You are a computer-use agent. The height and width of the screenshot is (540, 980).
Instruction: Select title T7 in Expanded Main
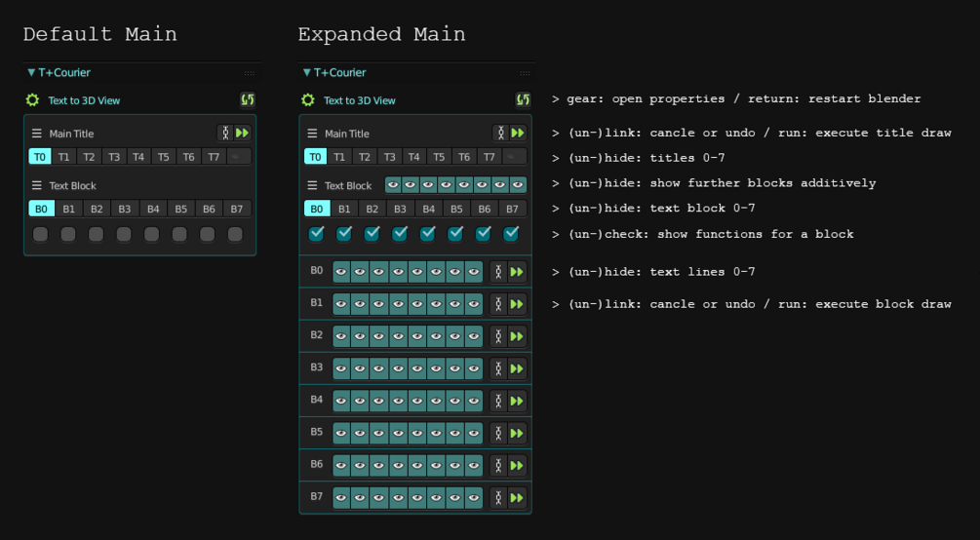(489, 156)
